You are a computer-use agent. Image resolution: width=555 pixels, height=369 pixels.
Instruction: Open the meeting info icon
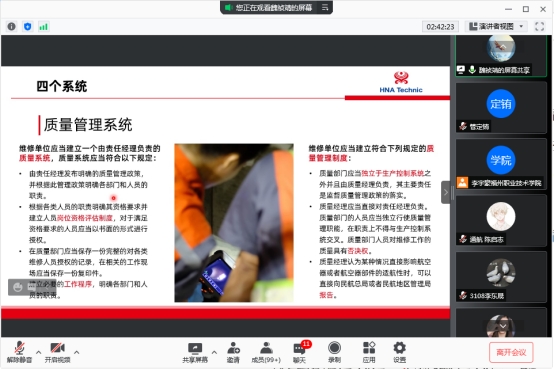[x=12, y=27]
